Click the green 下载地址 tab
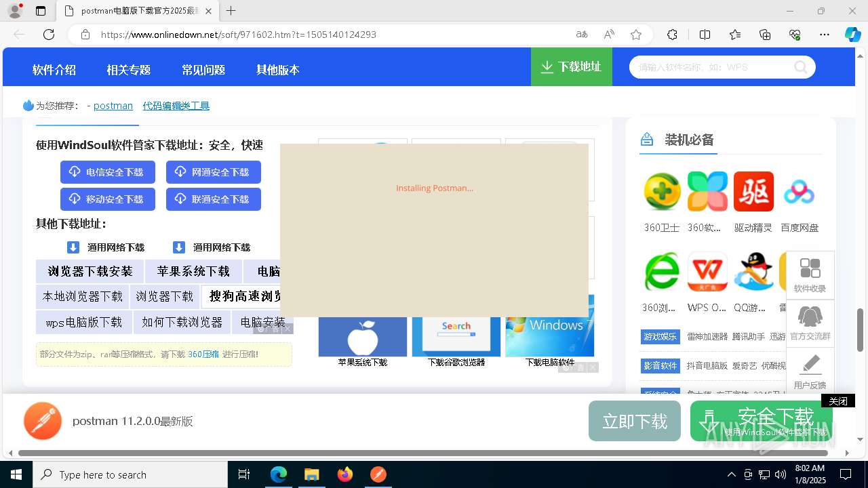The height and width of the screenshot is (488, 868). pos(572,67)
